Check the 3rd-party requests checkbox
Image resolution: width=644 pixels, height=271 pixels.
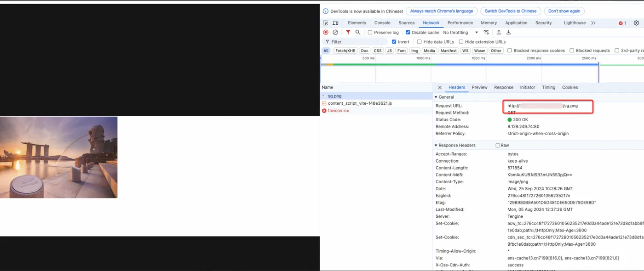point(617,51)
